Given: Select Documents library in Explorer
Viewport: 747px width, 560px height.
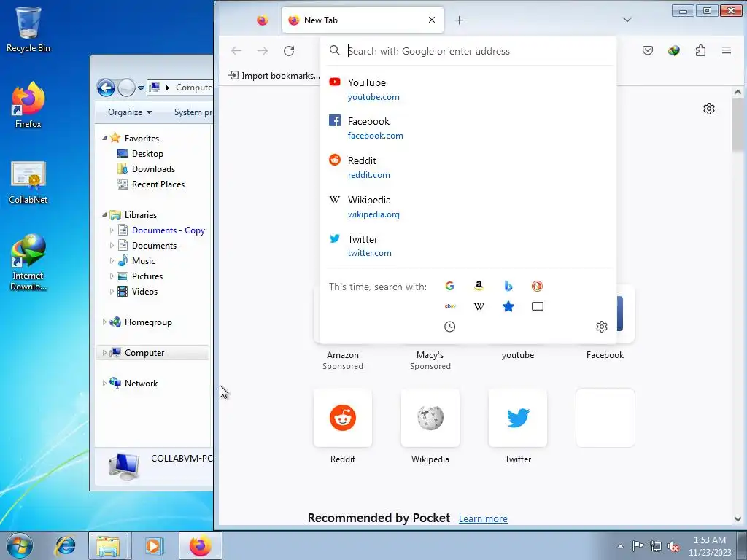Looking at the screenshot, I should (154, 246).
